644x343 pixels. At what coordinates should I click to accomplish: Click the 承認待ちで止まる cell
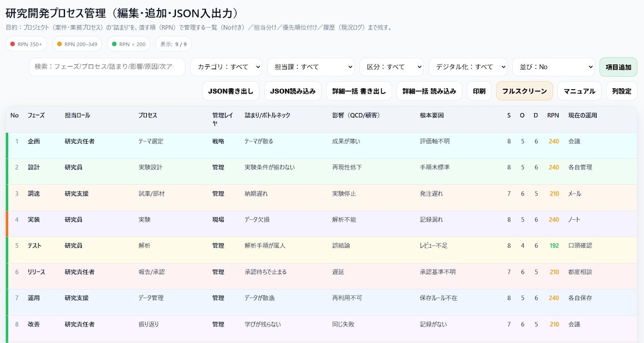(266, 272)
